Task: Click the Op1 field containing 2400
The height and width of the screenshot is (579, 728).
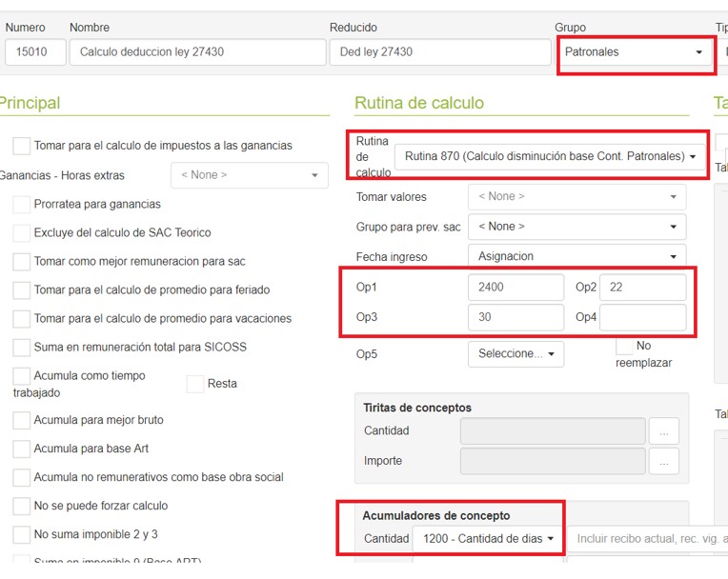Action: point(515,288)
